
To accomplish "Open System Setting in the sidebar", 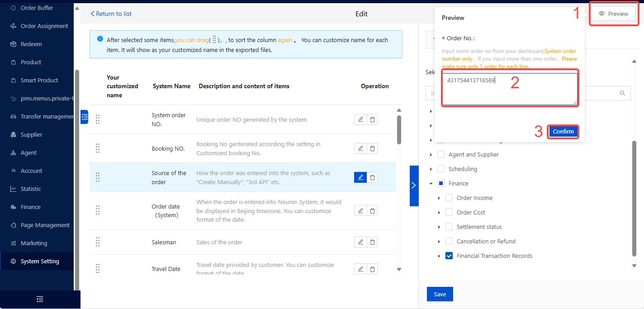I will pos(40,261).
